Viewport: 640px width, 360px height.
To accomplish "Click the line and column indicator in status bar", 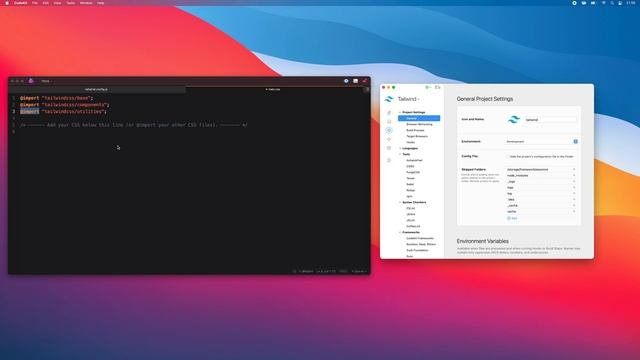I will click(326, 271).
